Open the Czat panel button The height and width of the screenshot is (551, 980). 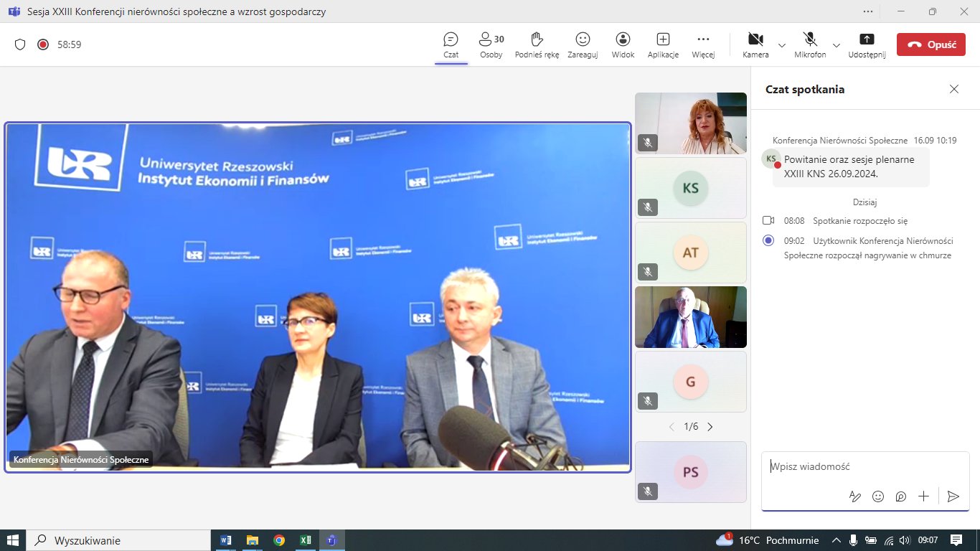[x=451, y=44]
